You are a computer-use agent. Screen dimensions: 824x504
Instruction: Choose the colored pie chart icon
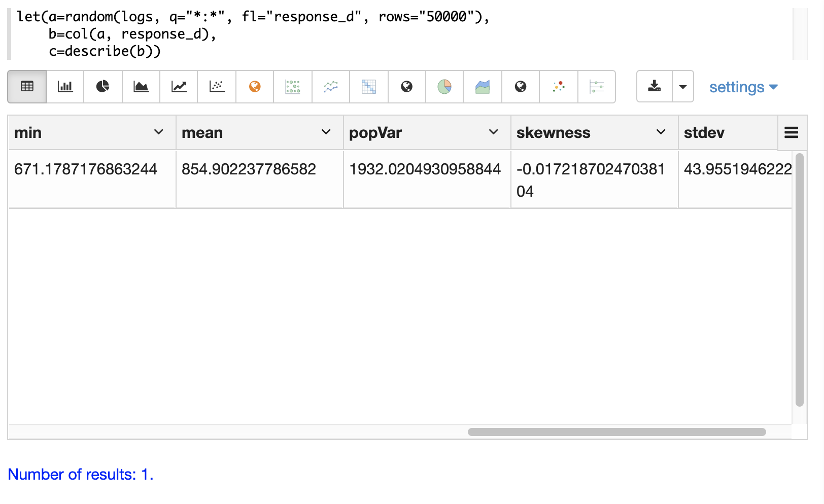click(x=444, y=87)
